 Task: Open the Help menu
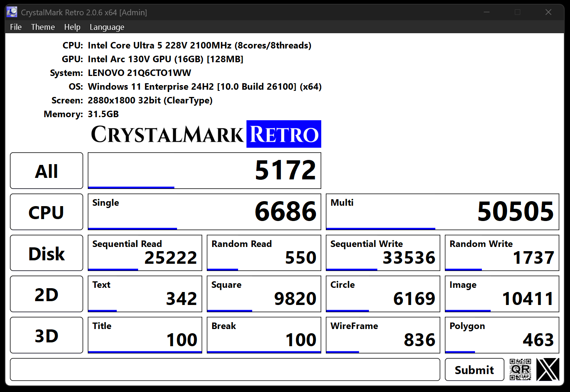pos(72,27)
